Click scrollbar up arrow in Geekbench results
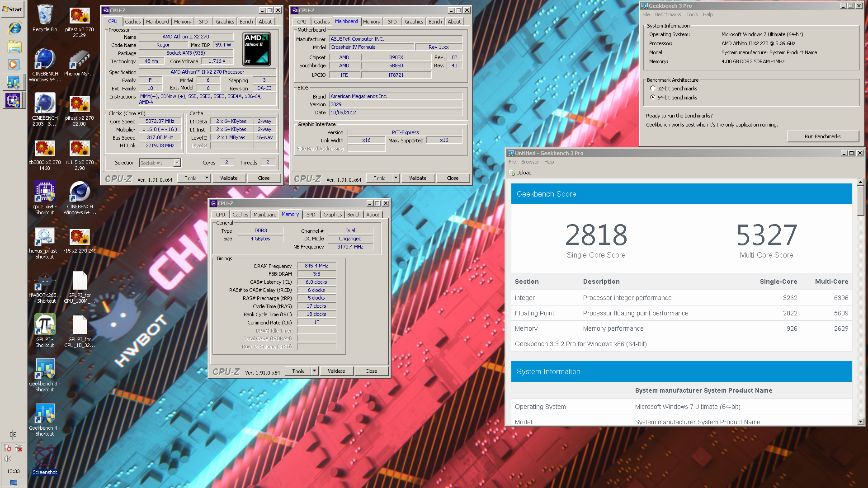 pyautogui.click(x=860, y=182)
